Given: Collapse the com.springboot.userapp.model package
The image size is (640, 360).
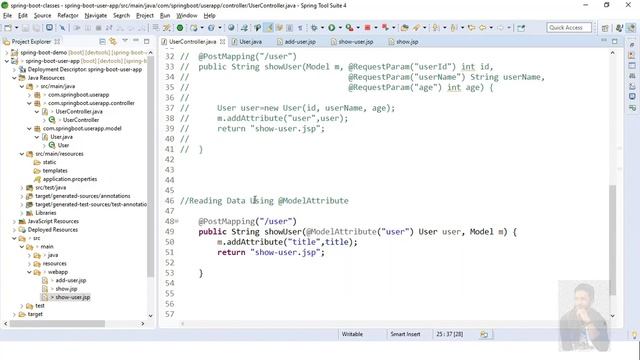Looking at the screenshot, I should tap(29, 129).
